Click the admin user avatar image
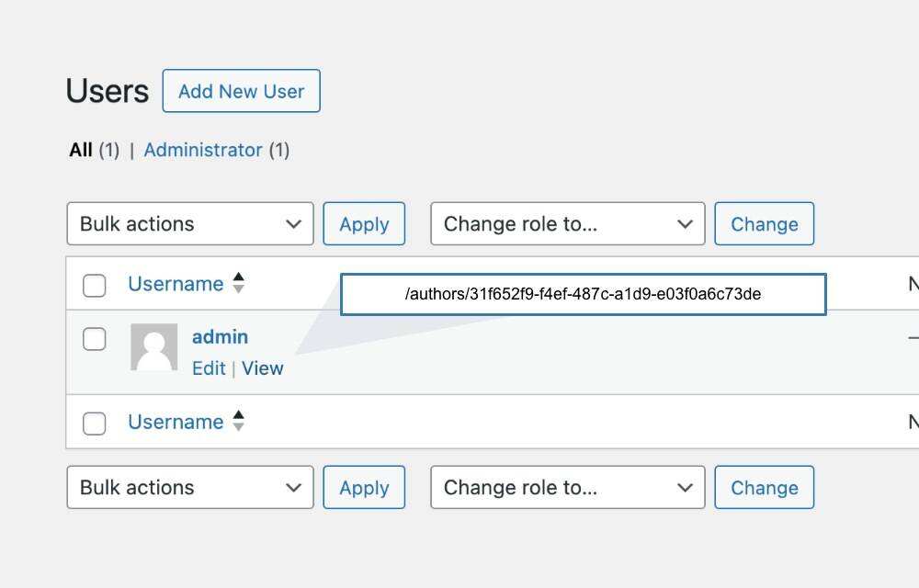 (154, 347)
